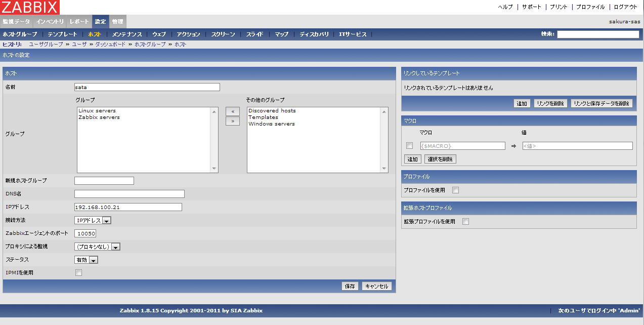The height and width of the screenshot is (325, 644).
Task: Click リンクと保存データを削除 button
Action: 602,103
